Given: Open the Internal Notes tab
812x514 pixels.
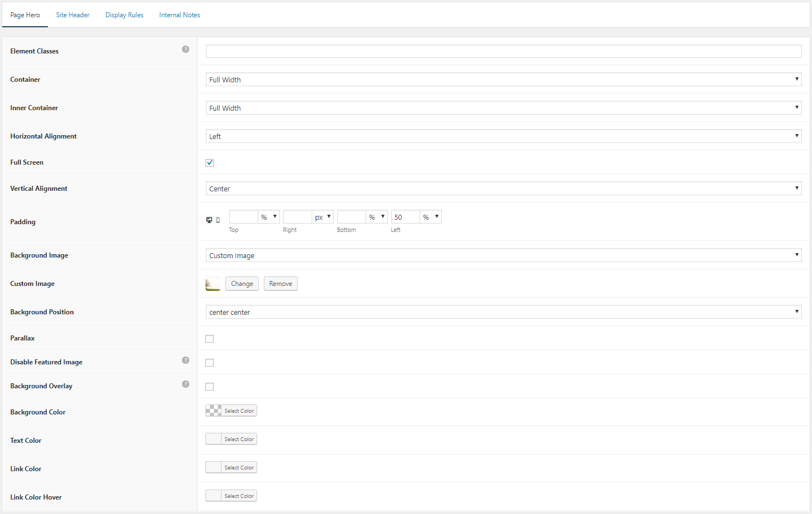Looking at the screenshot, I should [x=180, y=15].
